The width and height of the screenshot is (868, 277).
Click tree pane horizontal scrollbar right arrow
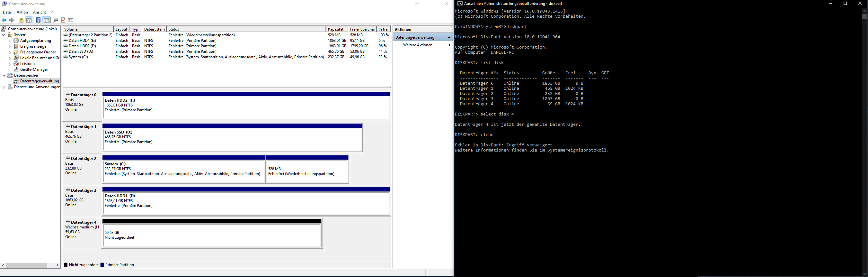[57, 265]
